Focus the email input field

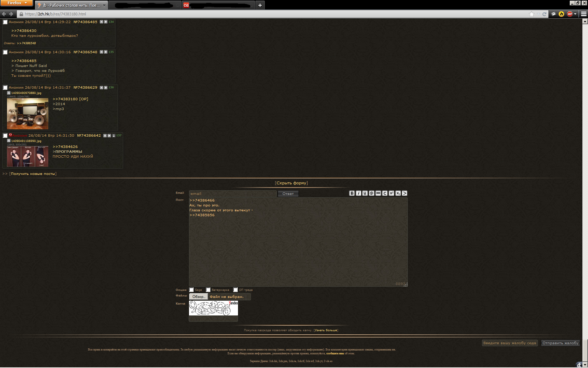(233, 193)
